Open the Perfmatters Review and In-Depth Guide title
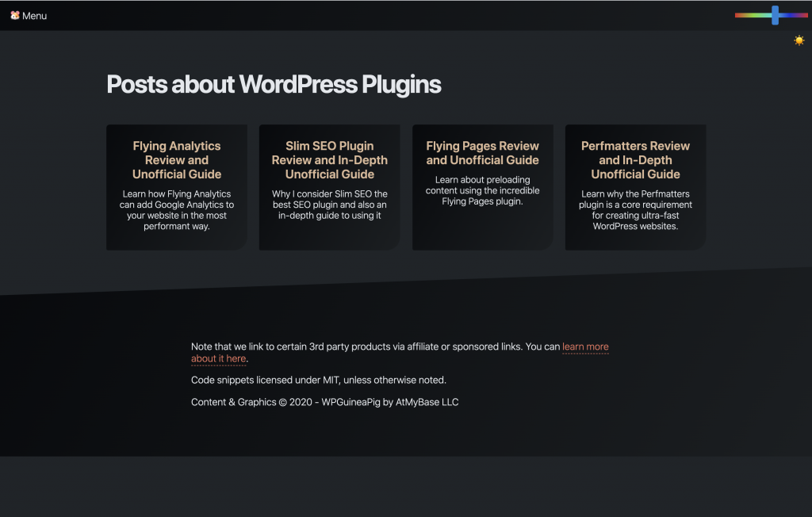812x517 pixels. [x=635, y=160]
